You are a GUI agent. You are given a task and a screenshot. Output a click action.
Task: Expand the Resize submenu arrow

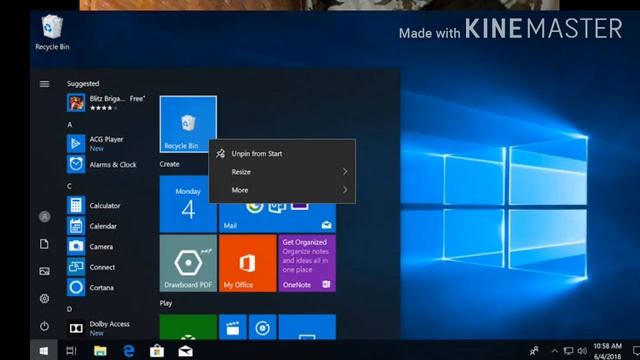pyautogui.click(x=345, y=172)
